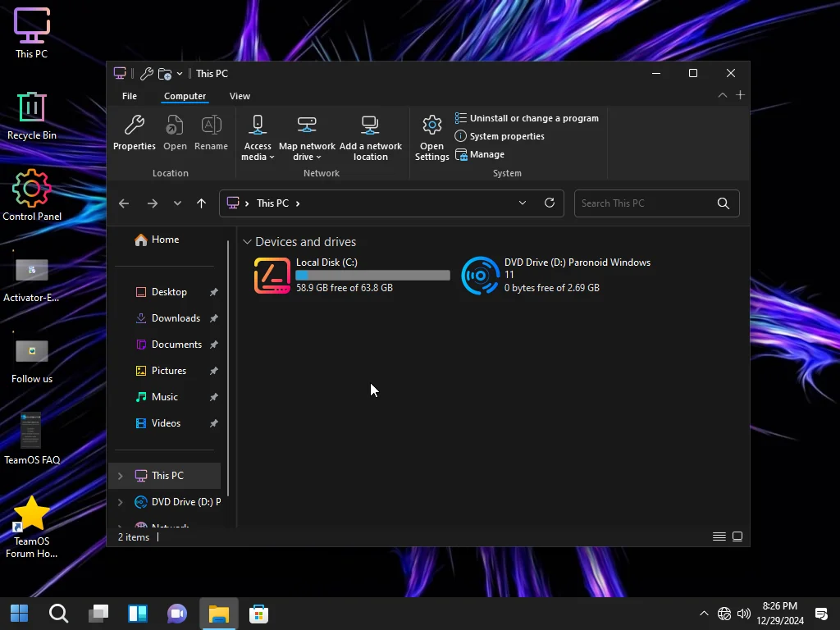Open Properties in the Location ribbon group
Screen dimensions: 840x630
coord(134,133)
